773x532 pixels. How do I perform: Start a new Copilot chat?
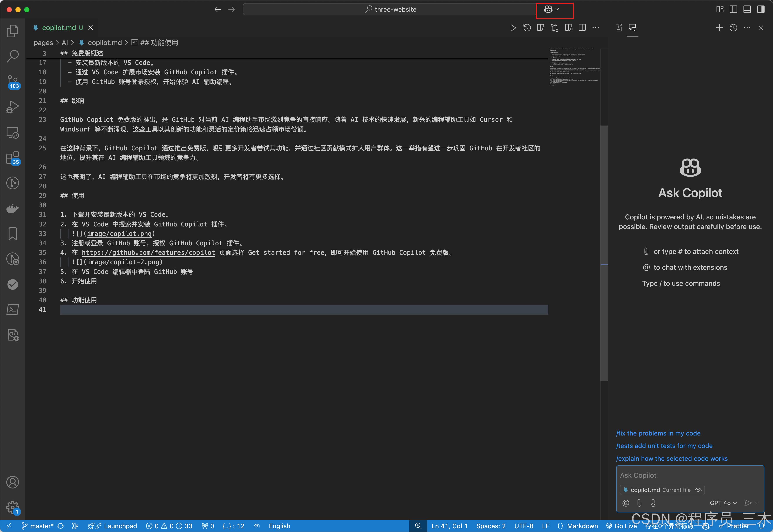pos(719,28)
